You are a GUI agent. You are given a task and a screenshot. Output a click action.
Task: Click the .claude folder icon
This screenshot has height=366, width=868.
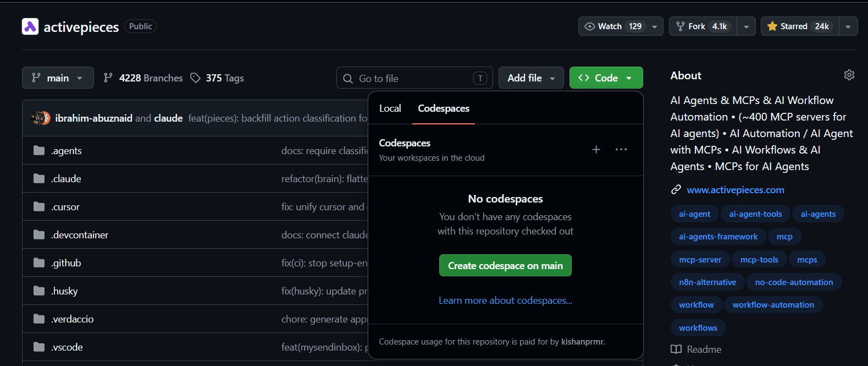(39, 178)
